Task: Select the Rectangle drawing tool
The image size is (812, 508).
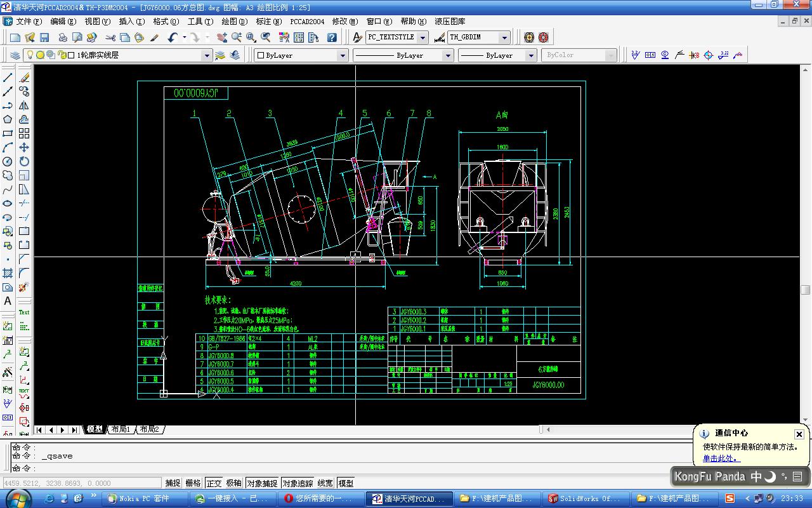Action: tap(8, 133)
